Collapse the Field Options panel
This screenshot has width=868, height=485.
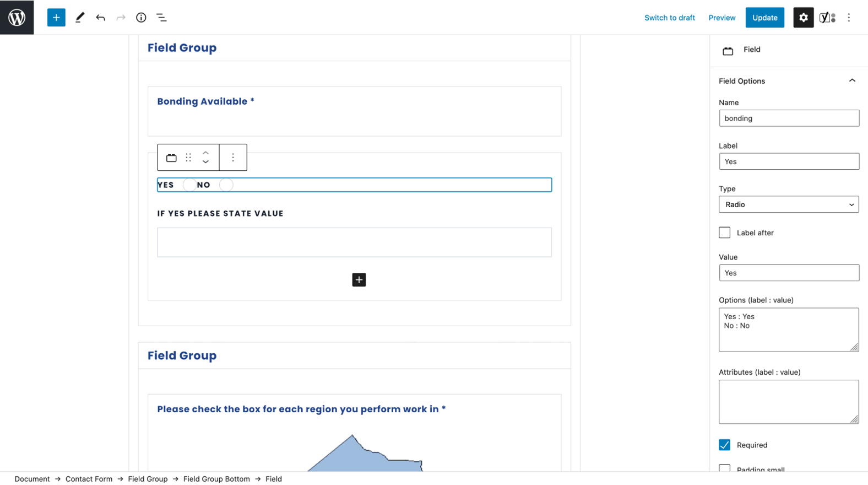[851, 81]
